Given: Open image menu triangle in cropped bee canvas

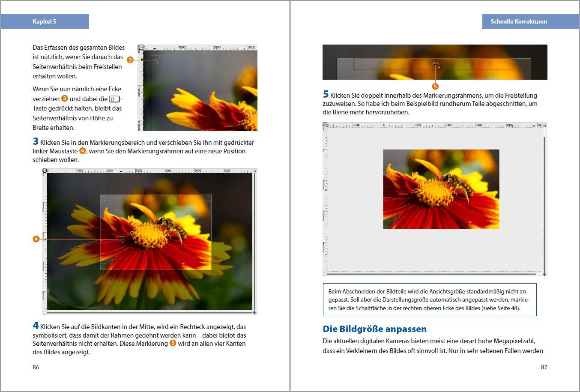Looking at the screenshot, I should [x=325, y=125].
